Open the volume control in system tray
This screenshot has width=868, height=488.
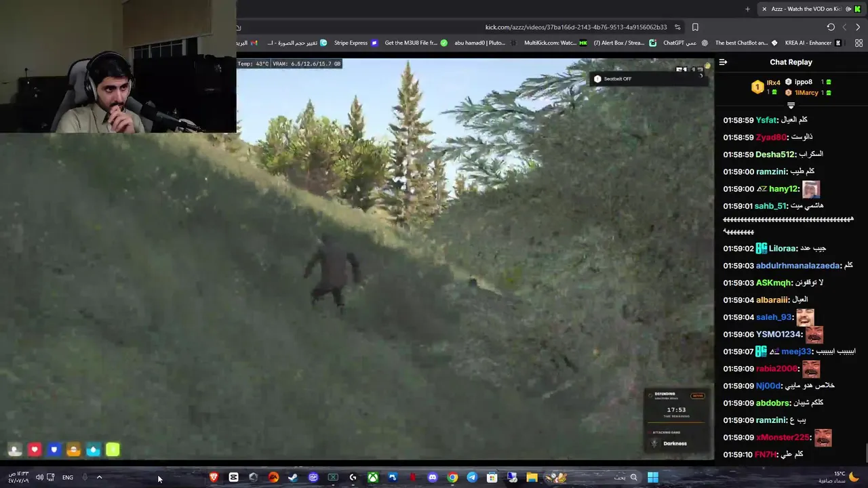coord(39,477)
